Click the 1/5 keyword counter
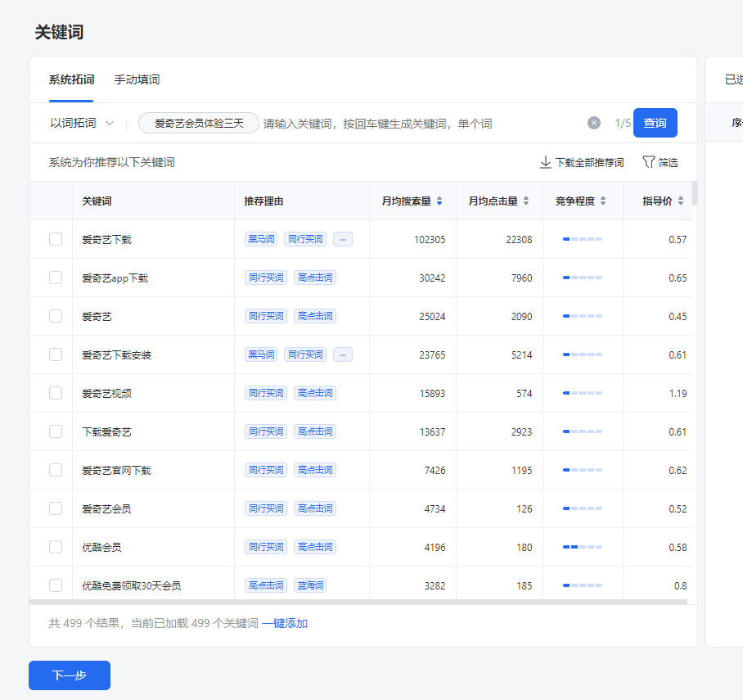Image resolution: width=743 pixels, height=700 pixels. click(623, 124)
